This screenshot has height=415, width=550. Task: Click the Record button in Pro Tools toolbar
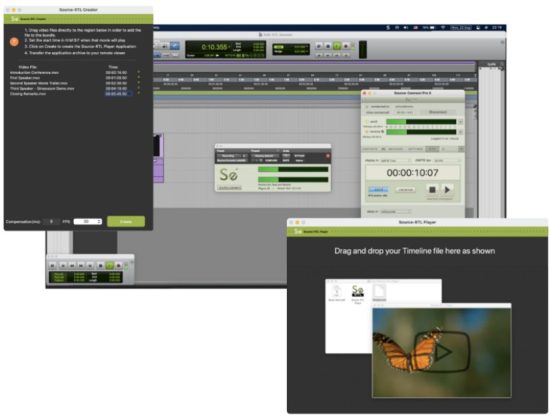tap(346, 46)
